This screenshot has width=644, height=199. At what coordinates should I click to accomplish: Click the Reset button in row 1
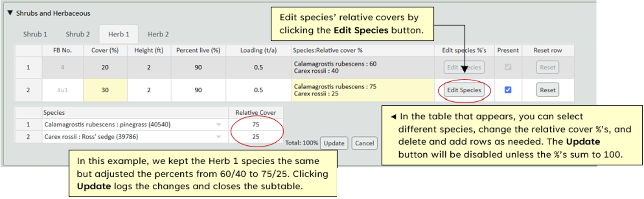tap(547, 67)
